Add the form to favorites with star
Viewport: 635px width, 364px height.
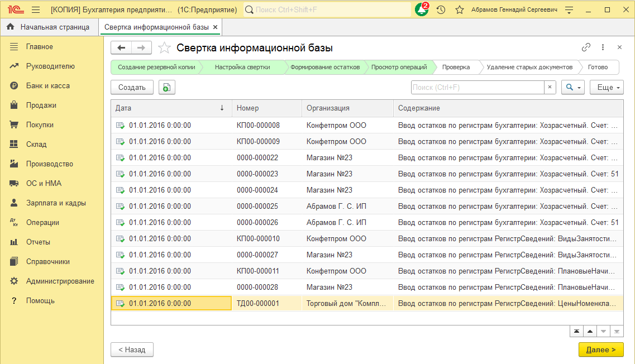pos(164,48)
